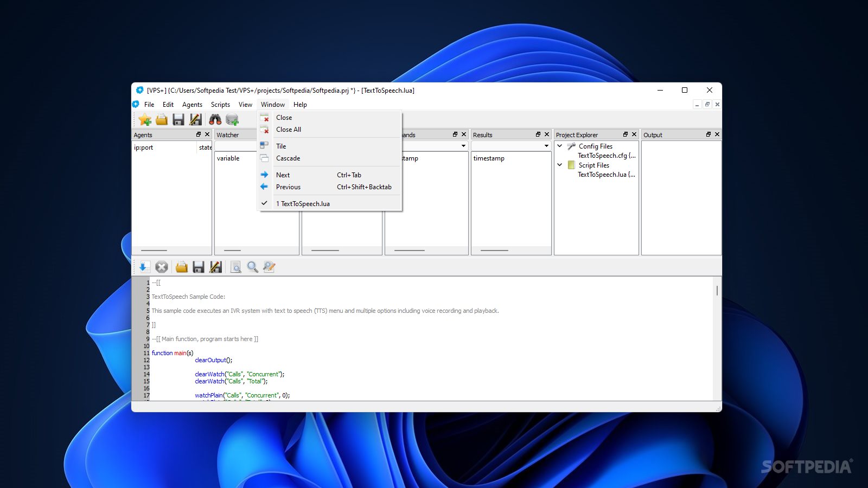Screen dimensions: 868x488
Task: Click the find and replace pencil icon
Action: point(270,267)
